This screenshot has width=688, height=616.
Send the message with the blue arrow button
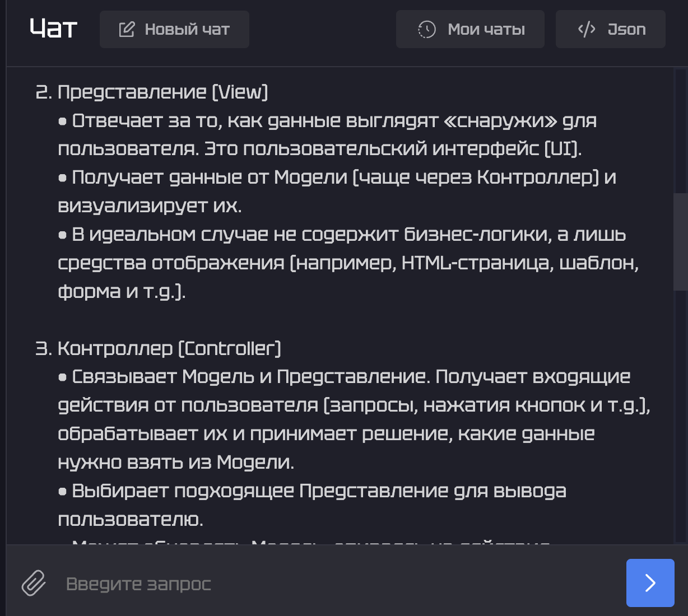pos(650,583)
